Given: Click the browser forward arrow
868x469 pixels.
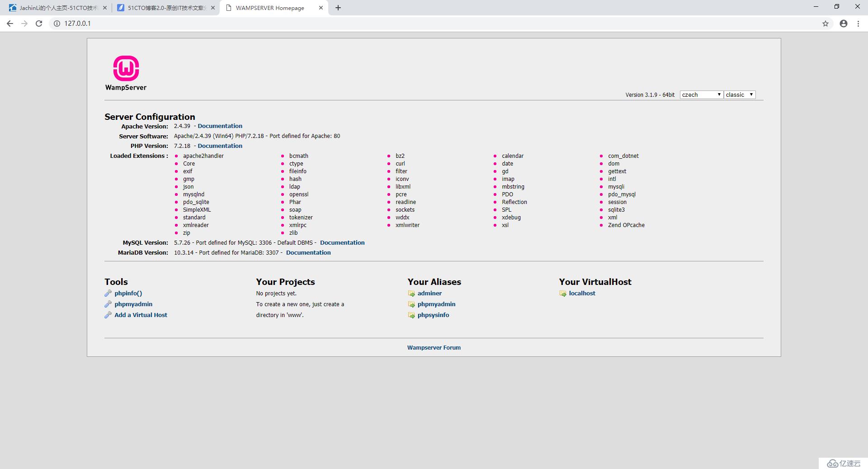Looking at the screenshot, I should coord(24,24).
